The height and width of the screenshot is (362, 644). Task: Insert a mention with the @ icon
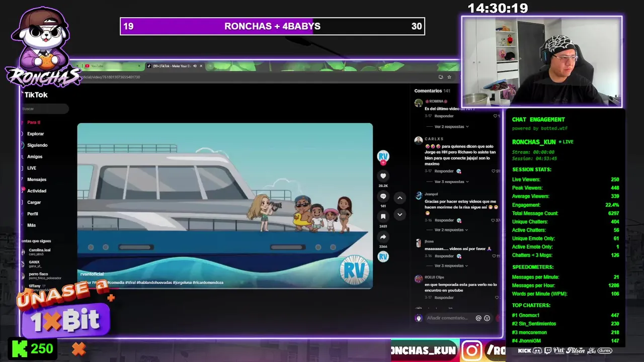coord(478,318)
